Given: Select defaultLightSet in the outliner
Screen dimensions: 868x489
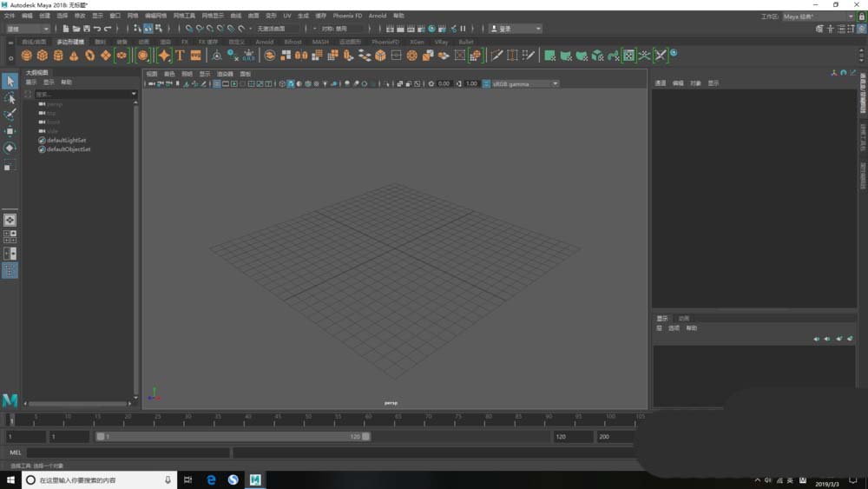Looking at the screenshot, I should click(x=66, y=140).
